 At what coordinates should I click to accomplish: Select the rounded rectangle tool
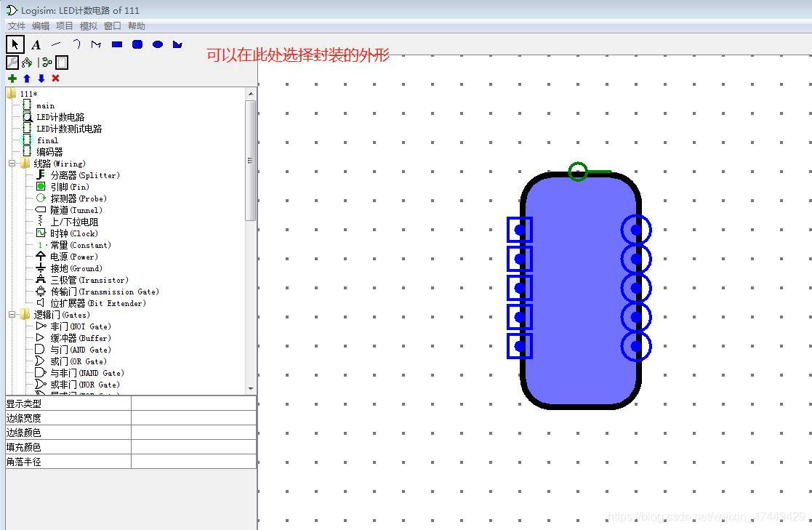(137, 44)
